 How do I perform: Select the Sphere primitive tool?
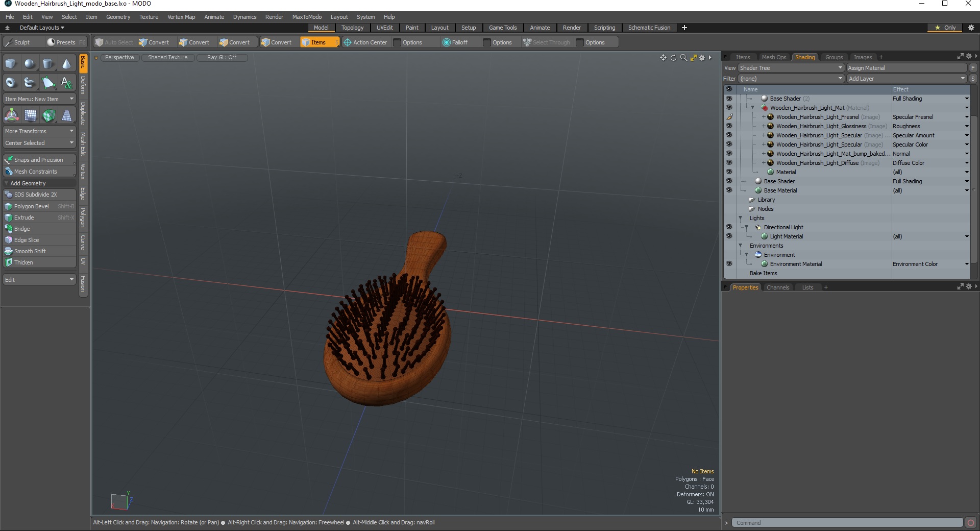coord(30,64)
